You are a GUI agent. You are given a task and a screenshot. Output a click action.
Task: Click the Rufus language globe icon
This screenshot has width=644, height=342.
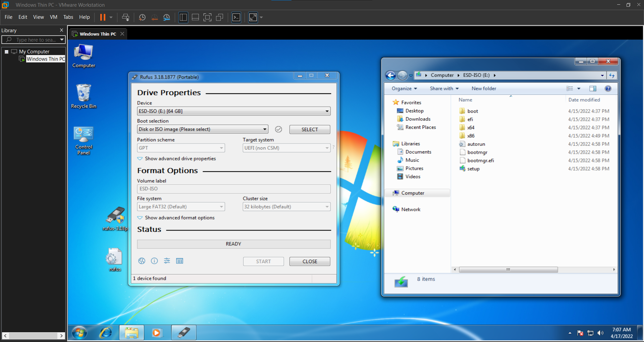142,261
